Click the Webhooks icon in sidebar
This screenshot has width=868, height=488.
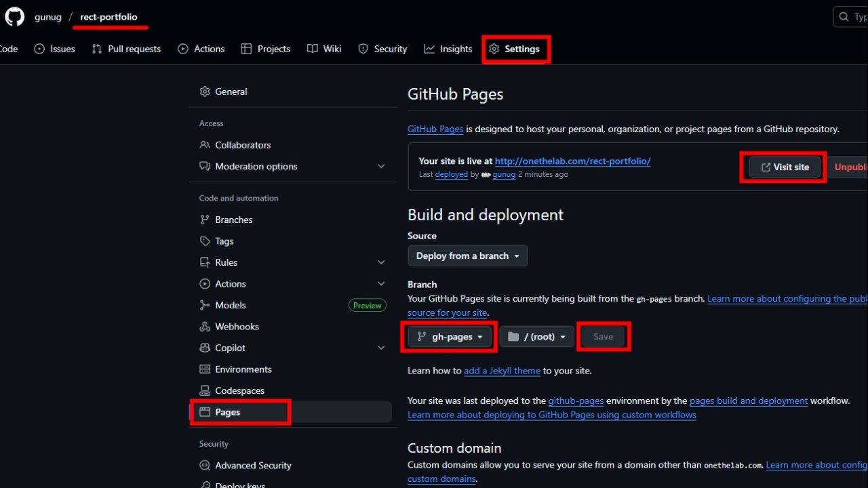point(205,327)
